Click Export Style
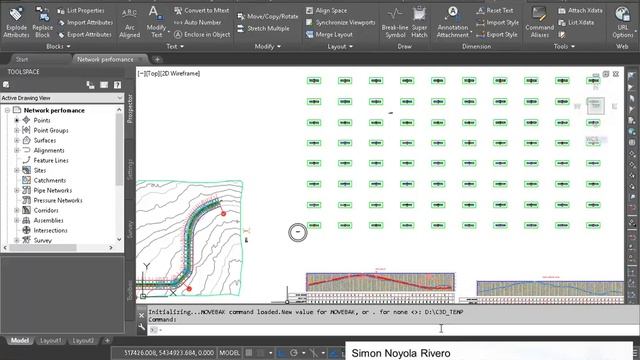Viewport: 640px width, 360px height. 497,35
